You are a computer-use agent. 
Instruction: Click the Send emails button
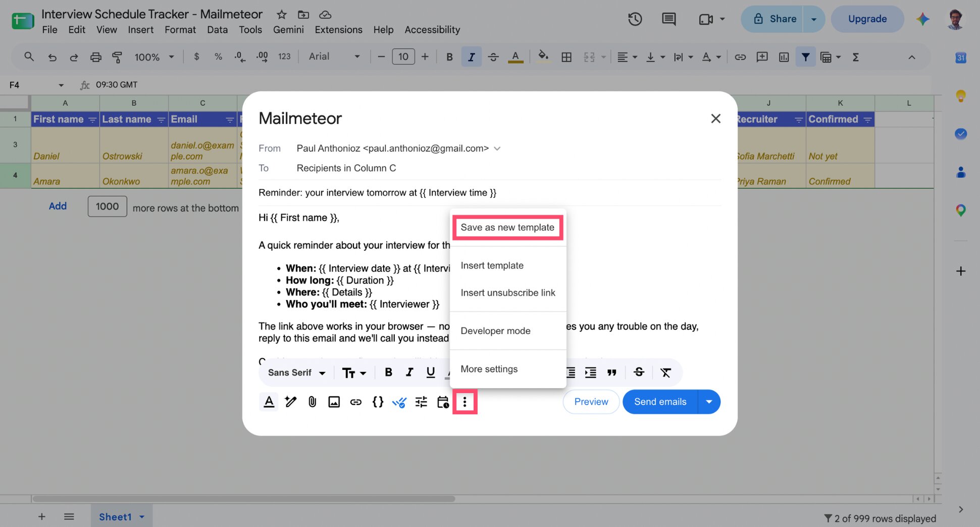[x=660, y=402]
